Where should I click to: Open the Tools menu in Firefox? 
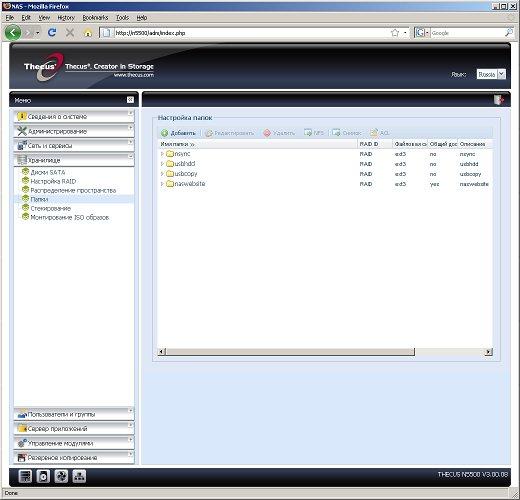[122, 18]
